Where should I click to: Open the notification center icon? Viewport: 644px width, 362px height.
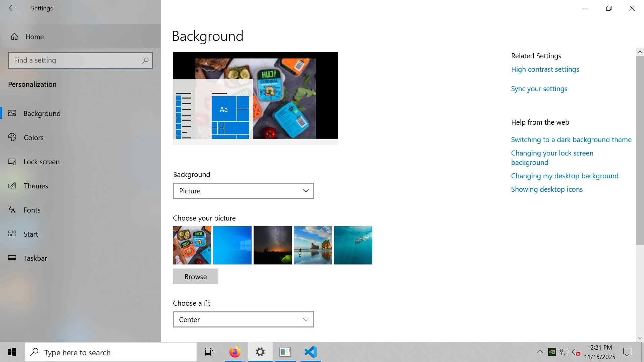[627, 352]
